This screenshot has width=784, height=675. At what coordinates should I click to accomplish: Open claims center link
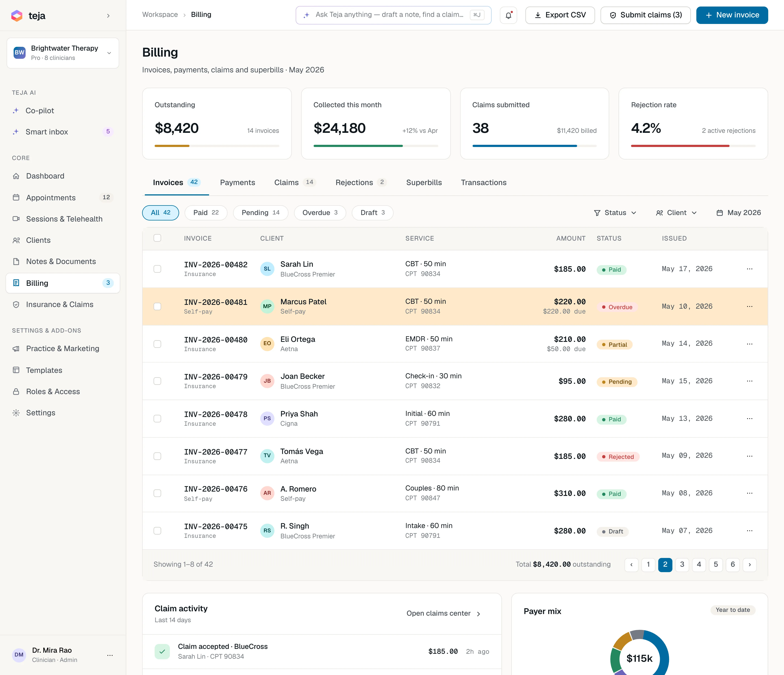pos(444,613)
